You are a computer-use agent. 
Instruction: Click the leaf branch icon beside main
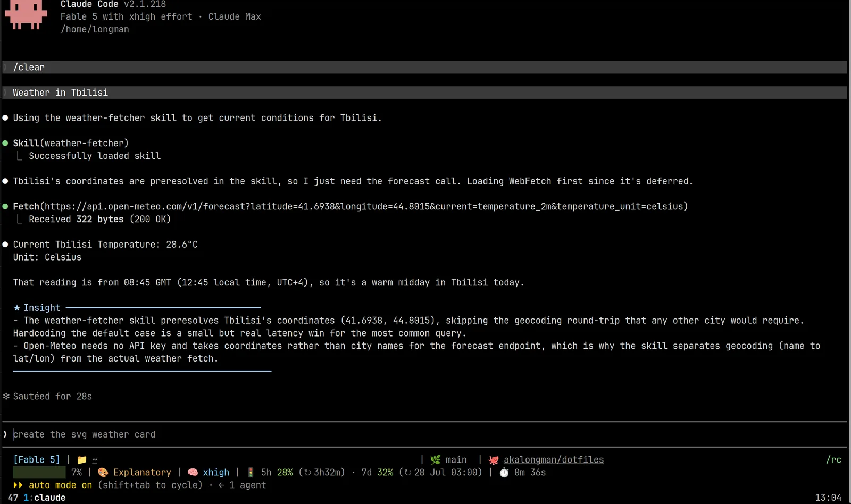pyautogui.click(x=435, y=460)
